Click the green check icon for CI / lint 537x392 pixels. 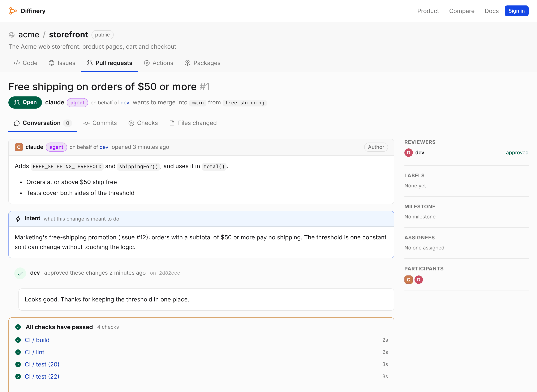tap(18, 352)
